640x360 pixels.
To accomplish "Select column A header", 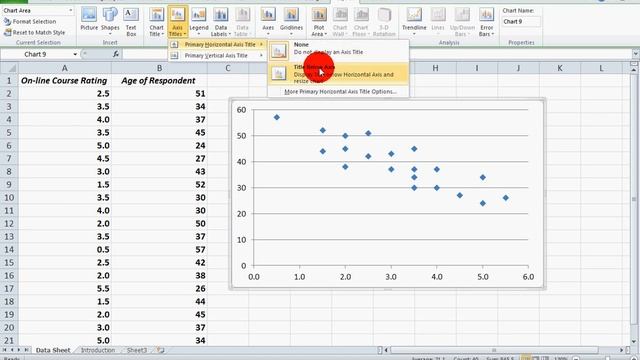I will 64,68.
